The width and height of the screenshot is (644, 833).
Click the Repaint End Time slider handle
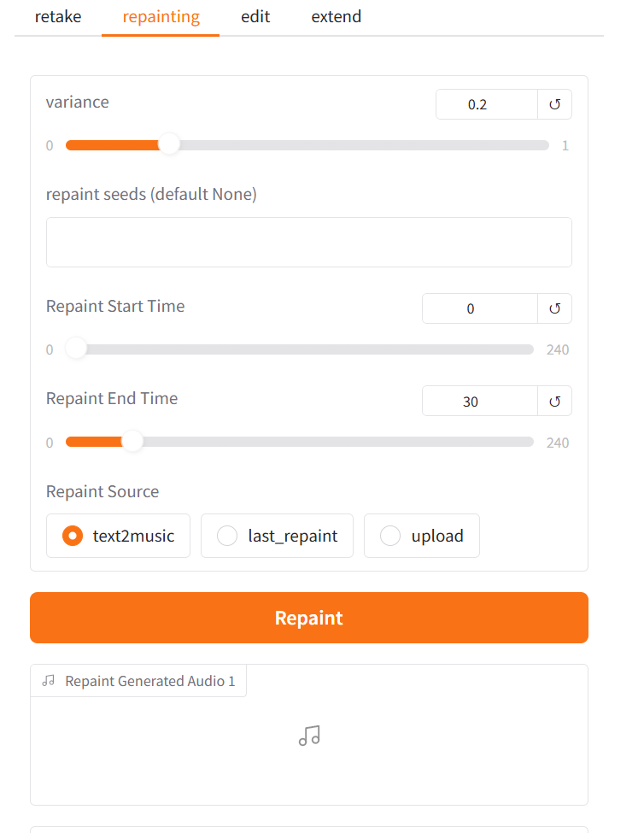point(132,442)
